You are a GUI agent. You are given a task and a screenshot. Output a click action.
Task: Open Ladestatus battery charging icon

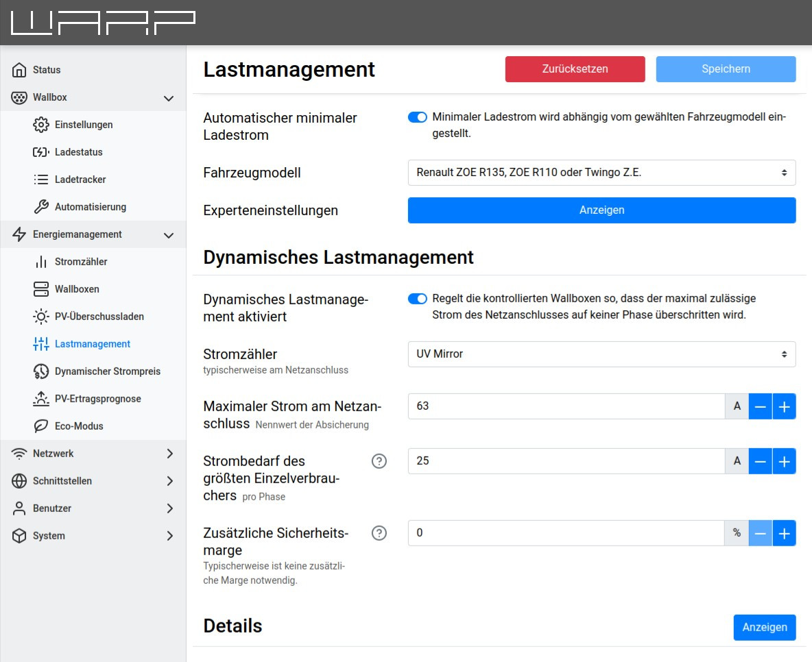pyautogui.click(x=41, y=152)
